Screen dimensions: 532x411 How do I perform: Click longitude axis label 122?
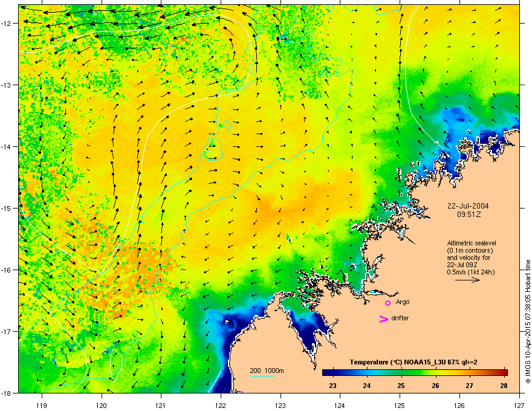tap(221, 405)
